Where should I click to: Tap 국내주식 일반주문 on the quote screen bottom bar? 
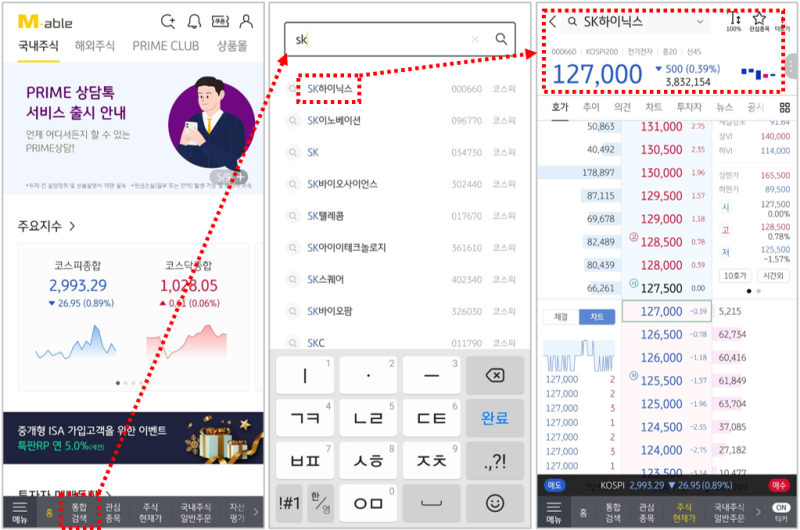[x=729, y=513]
